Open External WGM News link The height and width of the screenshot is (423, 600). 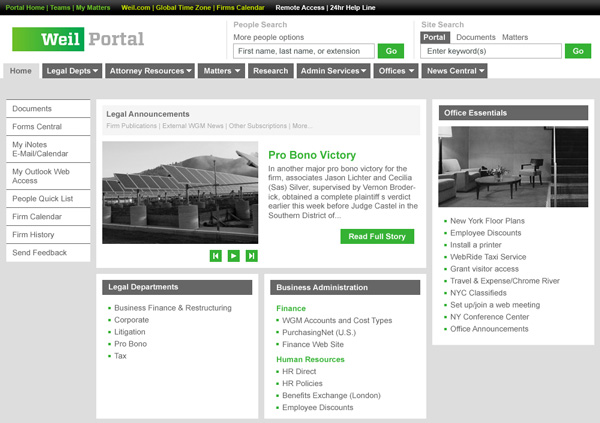point(193,126)
